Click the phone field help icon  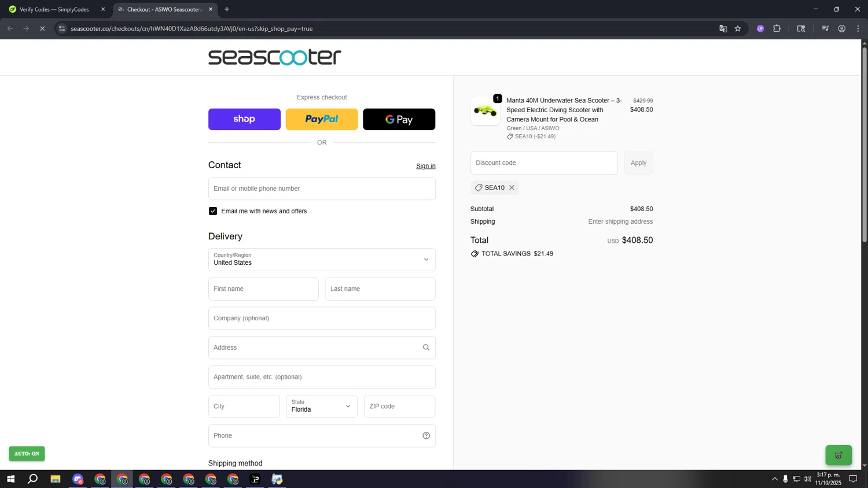426,435
